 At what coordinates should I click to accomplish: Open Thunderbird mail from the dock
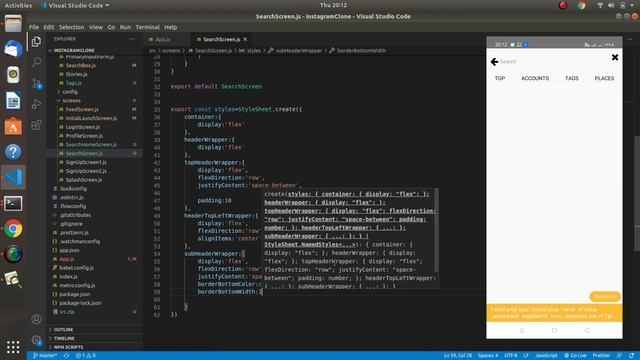click(x=13, y=49)
